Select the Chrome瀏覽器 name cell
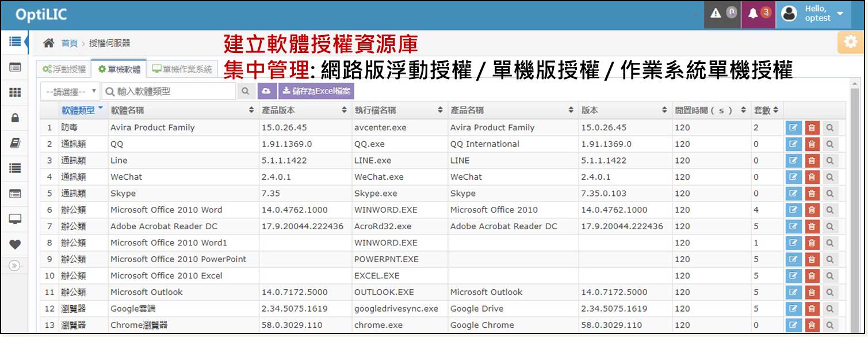Viewport: 868px width, 337px height. click(183, 325)
